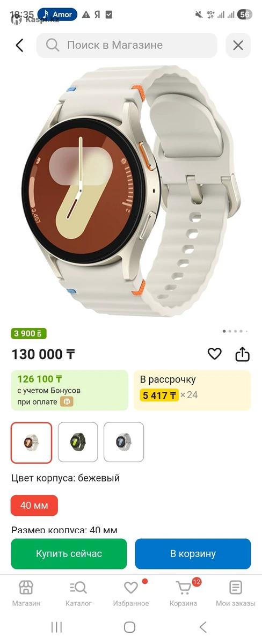Open the Избранное tab
Screen dimensions: 262x644
coord(131,594)
